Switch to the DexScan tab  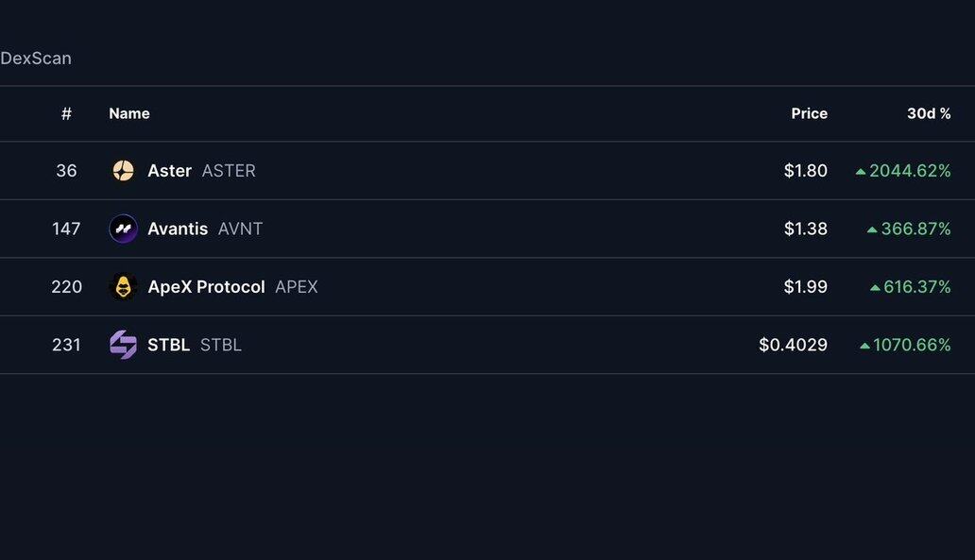pyautogui.click(x=36, y=59)
